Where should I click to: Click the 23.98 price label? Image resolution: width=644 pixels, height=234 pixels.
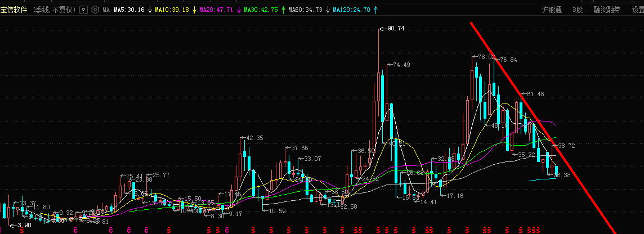point(144,179)
